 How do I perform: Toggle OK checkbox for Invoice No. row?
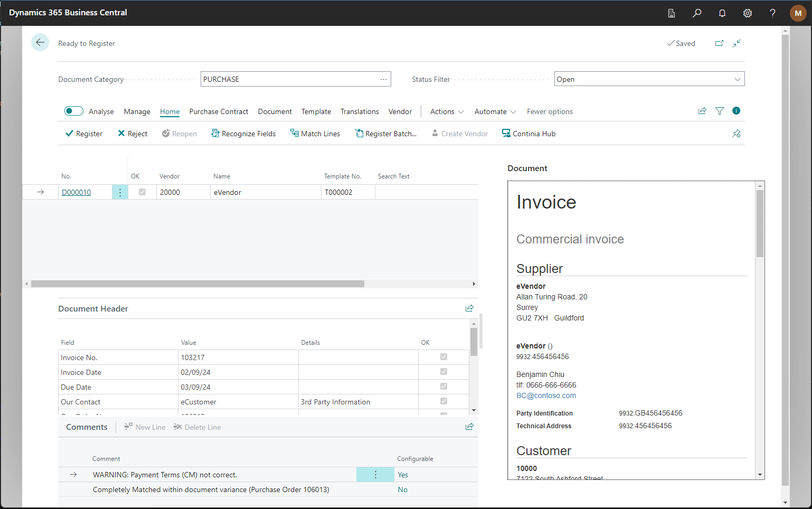pyautogui.click(x=443, y=357)
